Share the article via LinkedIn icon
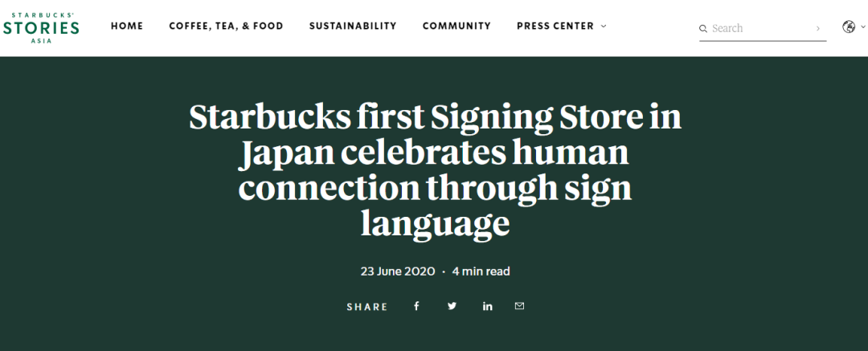This screenshot has height=351, width=868. (487, 306)
